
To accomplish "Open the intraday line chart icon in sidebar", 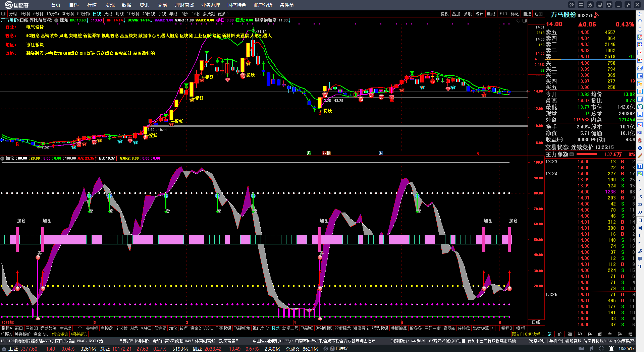I will [x=640, y=53].
